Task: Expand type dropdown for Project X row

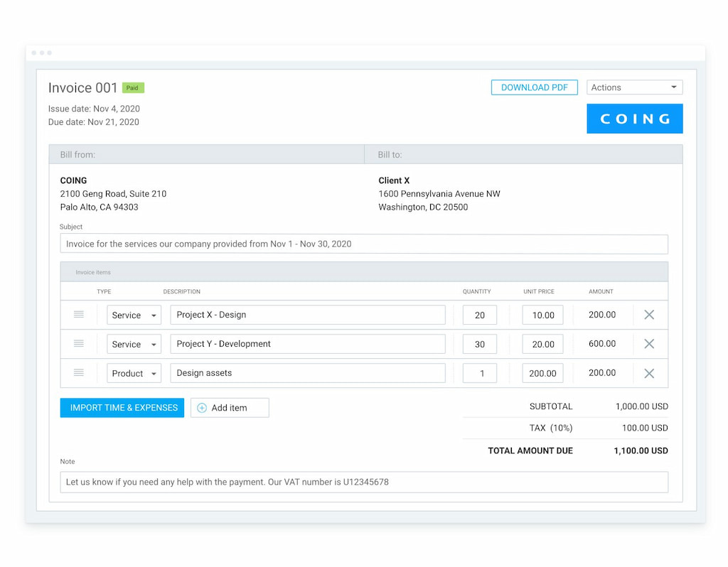Action: [134, 315]
